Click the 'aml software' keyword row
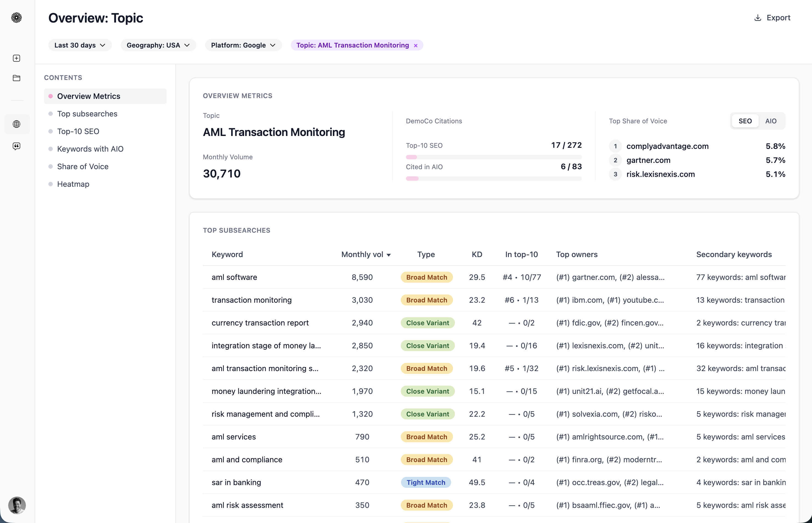 494,277
